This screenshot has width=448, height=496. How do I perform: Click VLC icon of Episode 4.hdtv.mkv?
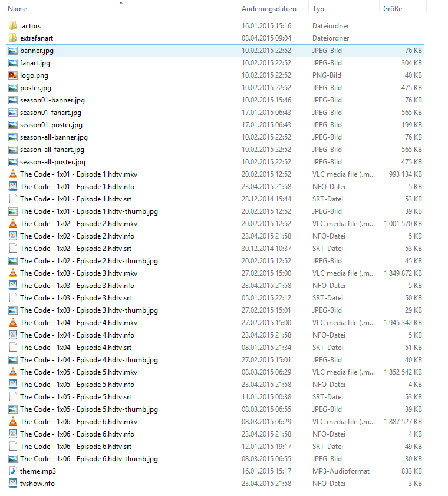[x=12, y=323]
